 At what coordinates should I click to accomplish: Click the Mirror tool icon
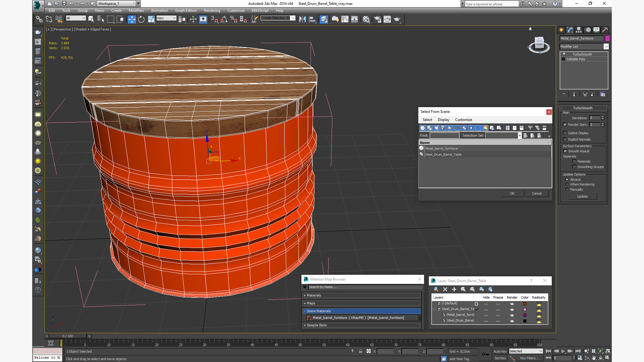coord(303,19)
